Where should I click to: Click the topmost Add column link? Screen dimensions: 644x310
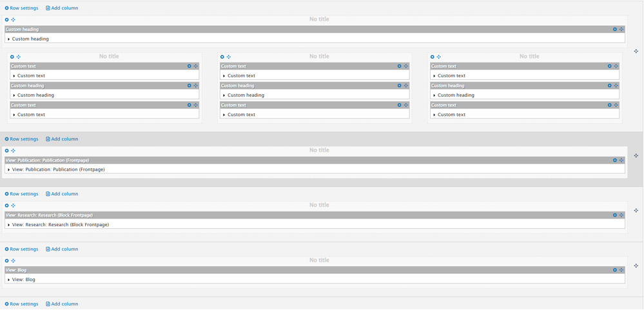pos(62,8)
